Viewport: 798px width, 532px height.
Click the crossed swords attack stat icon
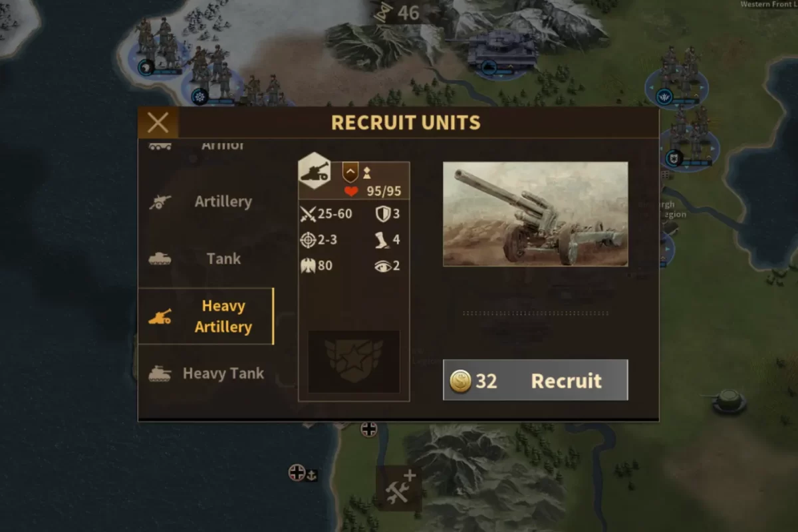(308, 214)
